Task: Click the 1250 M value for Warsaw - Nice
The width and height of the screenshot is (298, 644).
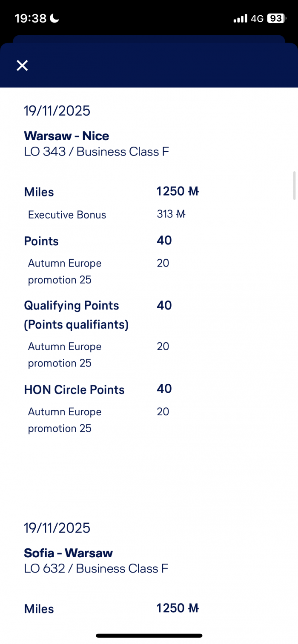Action: (178, 192)
